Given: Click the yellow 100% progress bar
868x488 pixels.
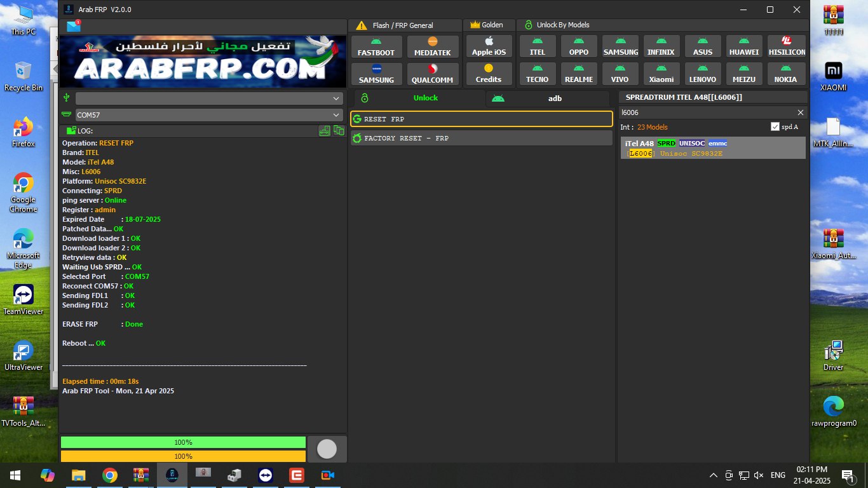Looking at the screenshot, I should (183, 456).
